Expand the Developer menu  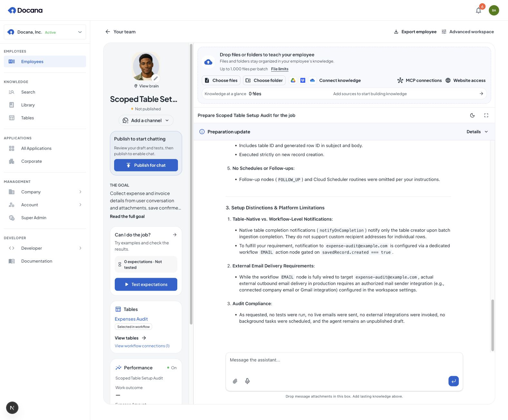tap(45, 248)
